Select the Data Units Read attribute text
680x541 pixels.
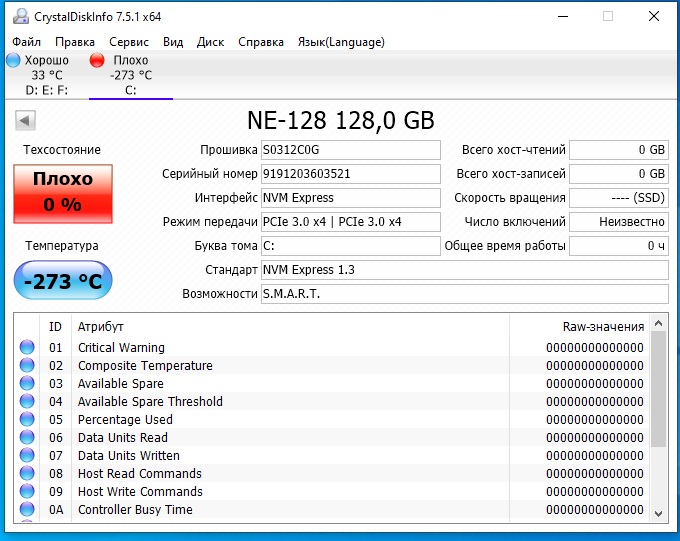tap(123, 437)
